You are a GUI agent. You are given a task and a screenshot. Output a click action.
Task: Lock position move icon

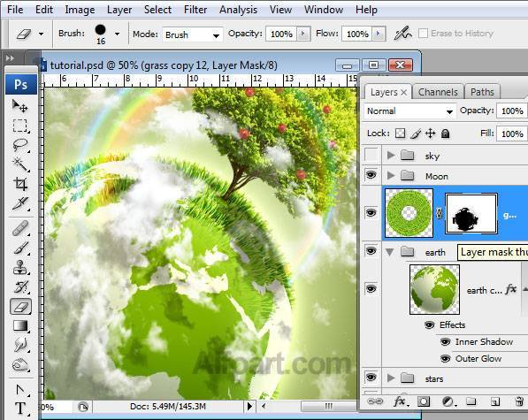(431, 134)
